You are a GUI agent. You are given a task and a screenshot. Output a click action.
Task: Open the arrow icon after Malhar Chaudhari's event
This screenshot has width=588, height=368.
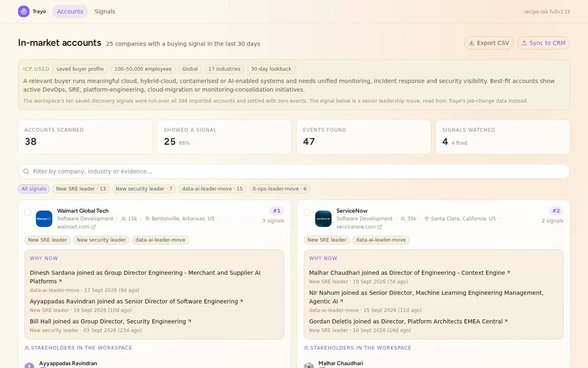click(x=508, y=272)
